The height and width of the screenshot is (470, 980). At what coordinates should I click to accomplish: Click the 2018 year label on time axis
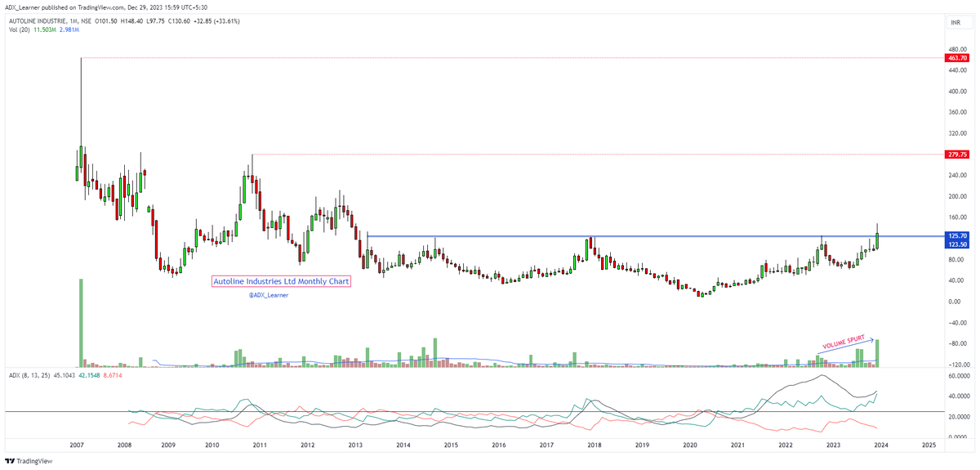595,445
